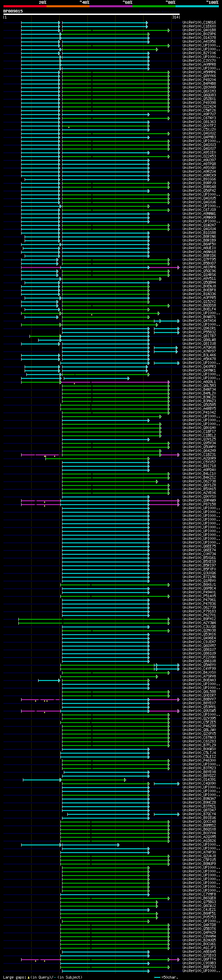Click the white query sequence ruler bar
Viewport: 222px width, 980px height.
click(92, 15)
